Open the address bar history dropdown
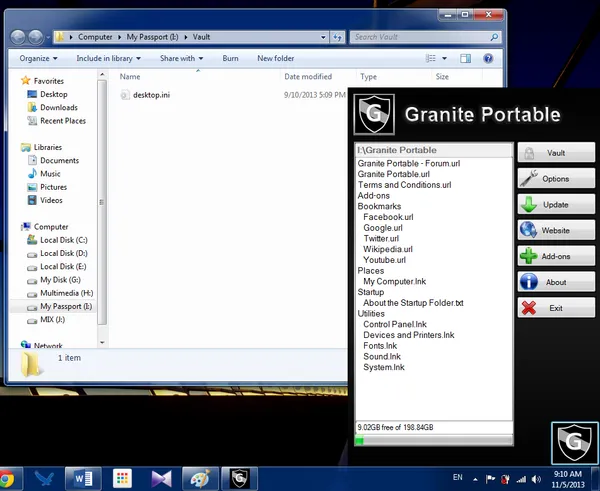This screenshot has width=600, height=491. 323,37
